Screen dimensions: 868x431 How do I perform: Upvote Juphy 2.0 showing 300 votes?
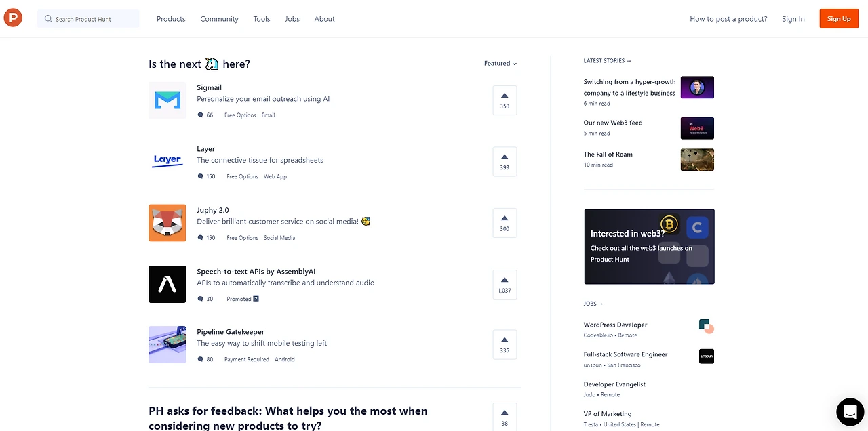pyautogui.click(x=505, y=223)
